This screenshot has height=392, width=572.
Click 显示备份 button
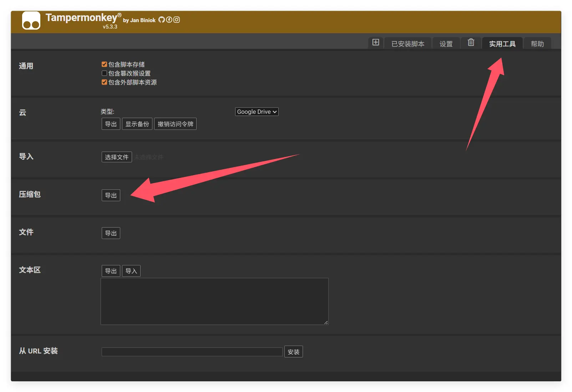[x=137, y=124]
